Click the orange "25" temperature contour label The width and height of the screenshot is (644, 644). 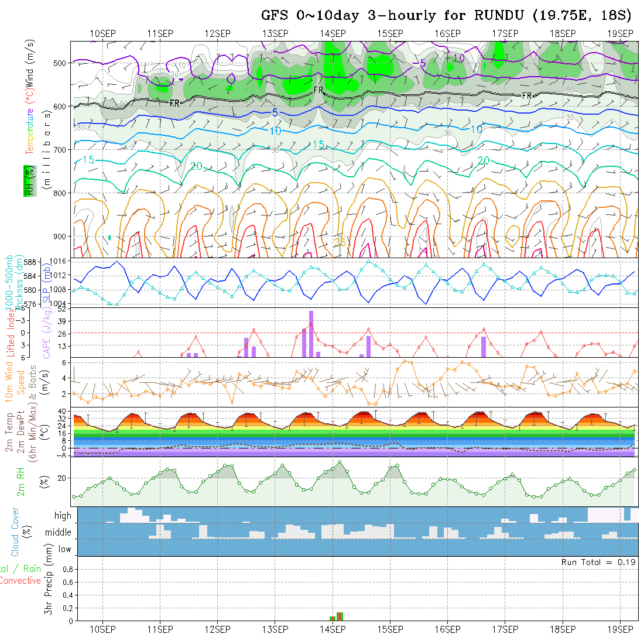tap(340, 242)
